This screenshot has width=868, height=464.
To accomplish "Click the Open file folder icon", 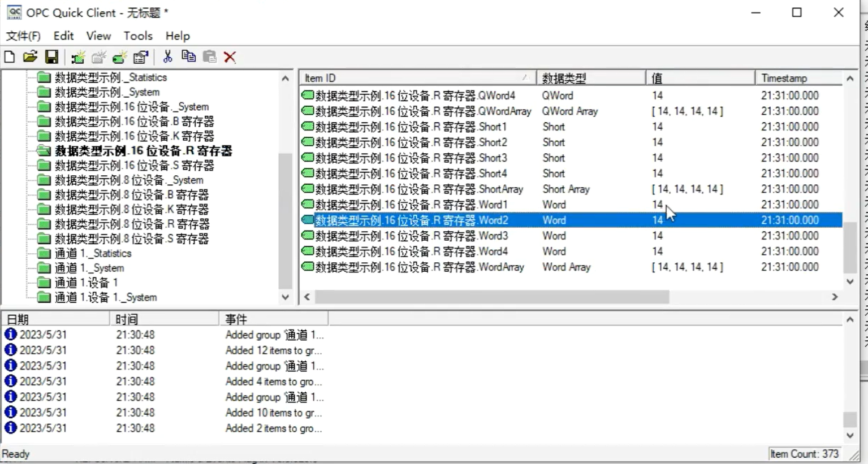I will [30, 57].
